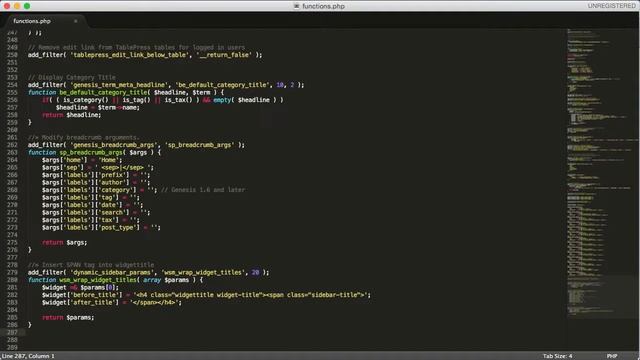Viewport: 640px width, 360px height.
Task: Click 'return $headline;' line
Action: click(71, 115)
